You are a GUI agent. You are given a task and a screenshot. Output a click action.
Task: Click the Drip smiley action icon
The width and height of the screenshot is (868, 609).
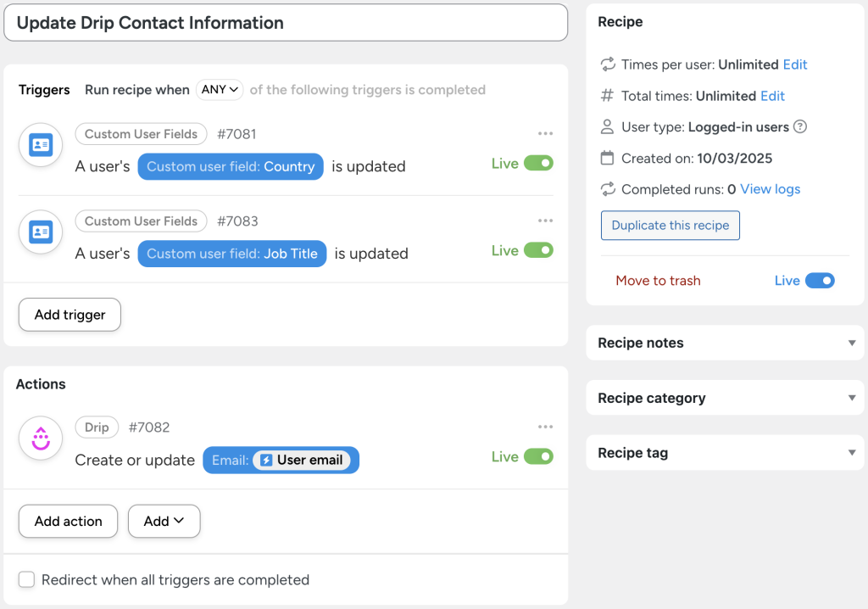(x=41, y=439)
